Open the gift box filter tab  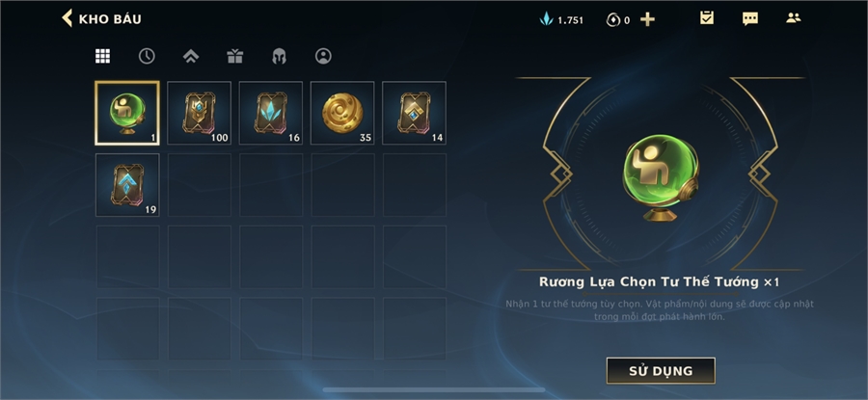(x=234, y=56)
